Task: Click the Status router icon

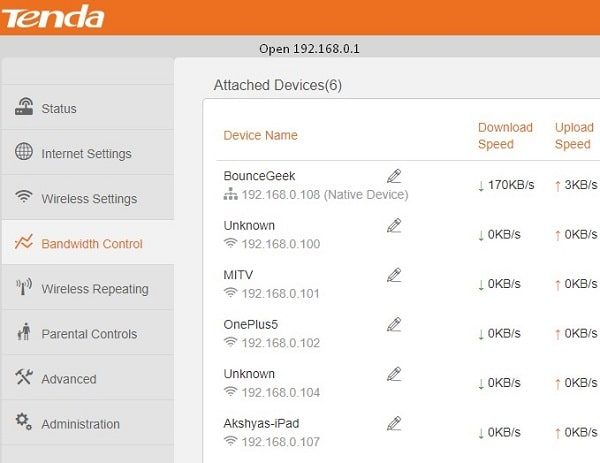Action: click(x=24, y=108)
